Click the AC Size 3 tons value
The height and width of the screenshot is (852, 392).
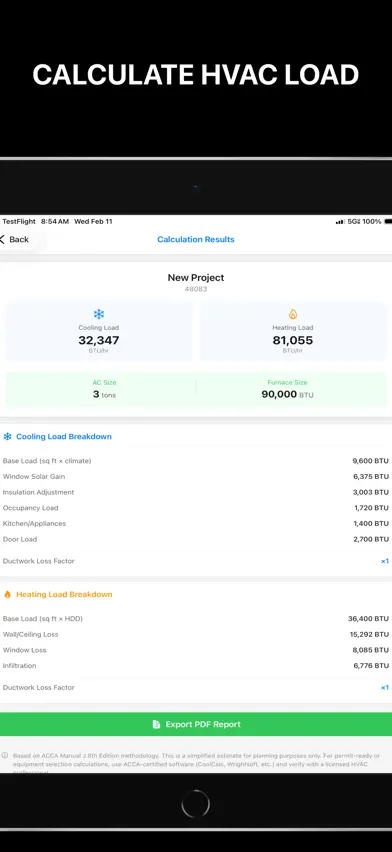(104, 394)
